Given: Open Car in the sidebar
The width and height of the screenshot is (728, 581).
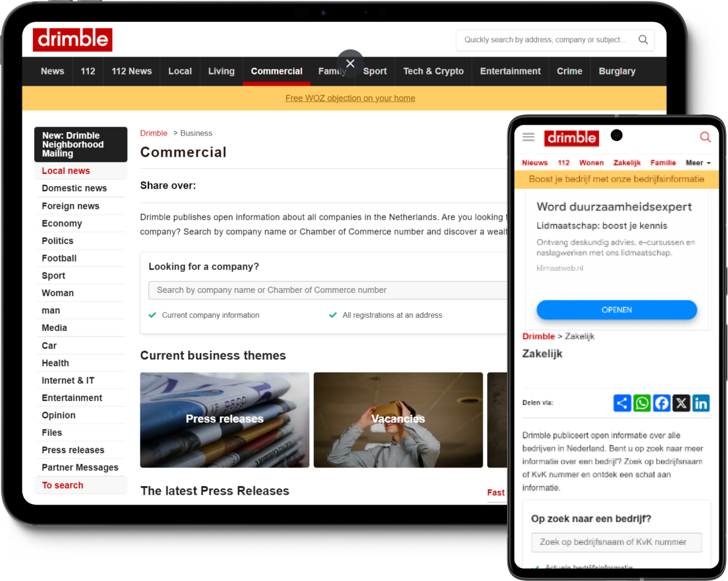Looking at the screenshot, I should click(81, 346).
